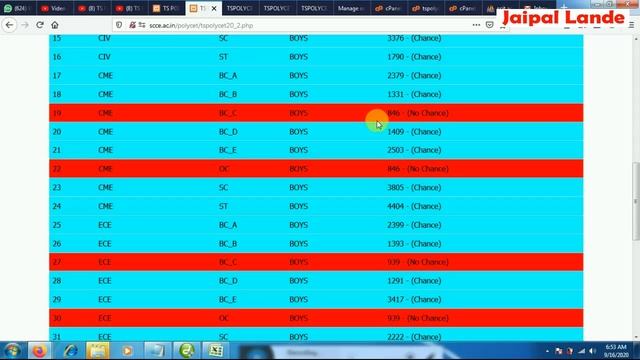The image size is (640, 360).
Task: Show the insecure connection lock info
Action: point(132,25)
